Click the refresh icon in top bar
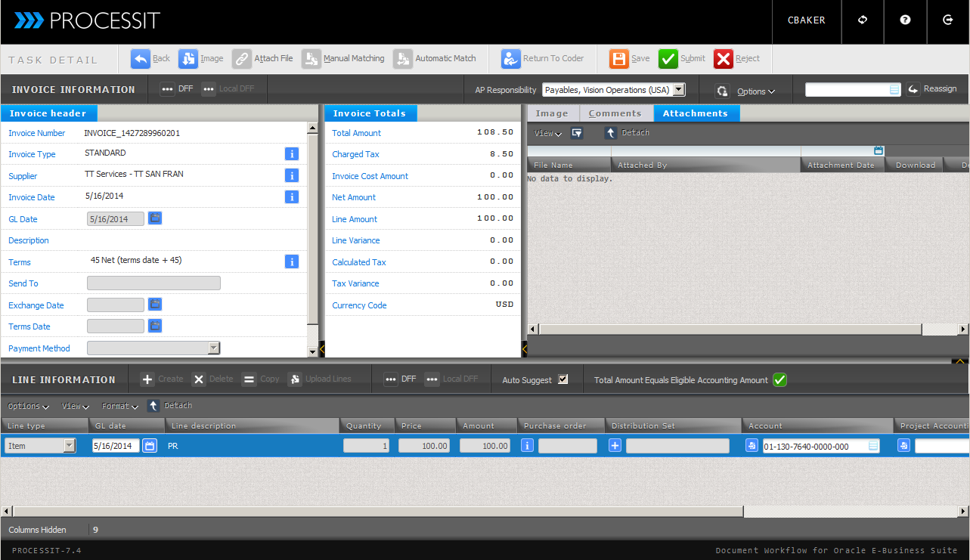 (x=863, y=20)
